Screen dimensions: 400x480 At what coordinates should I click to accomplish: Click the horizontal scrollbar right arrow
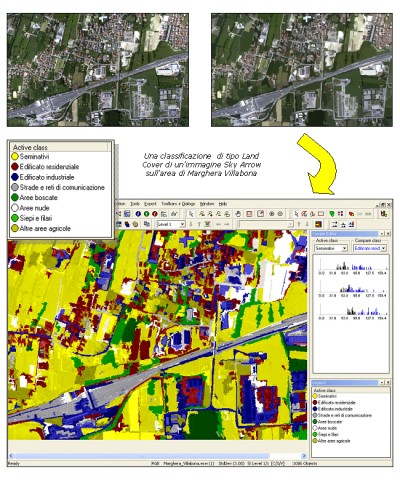[304, 455]
